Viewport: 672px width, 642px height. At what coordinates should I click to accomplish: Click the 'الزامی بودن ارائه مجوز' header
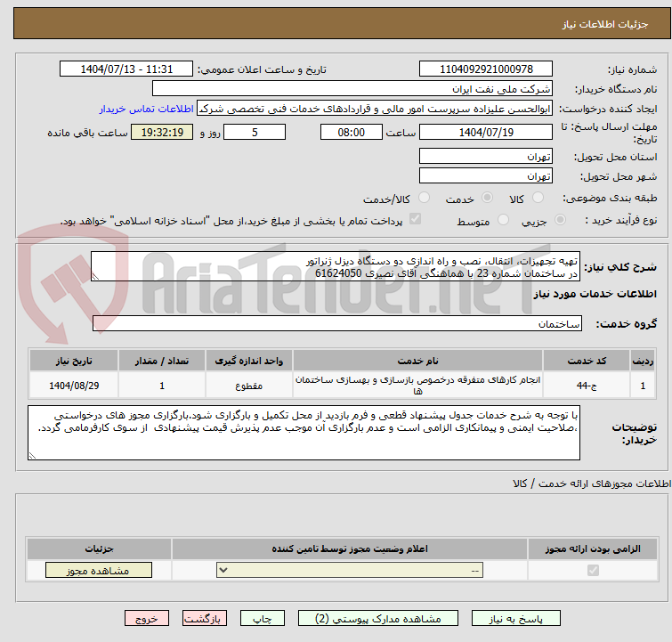593,549
